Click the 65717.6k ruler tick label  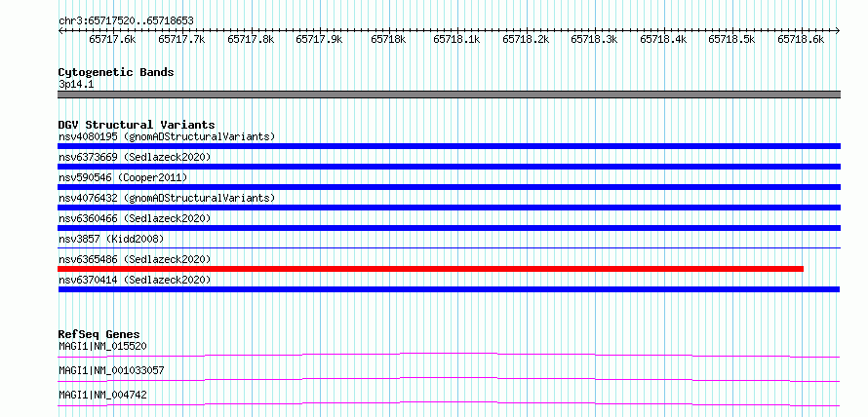click(112, 39)
